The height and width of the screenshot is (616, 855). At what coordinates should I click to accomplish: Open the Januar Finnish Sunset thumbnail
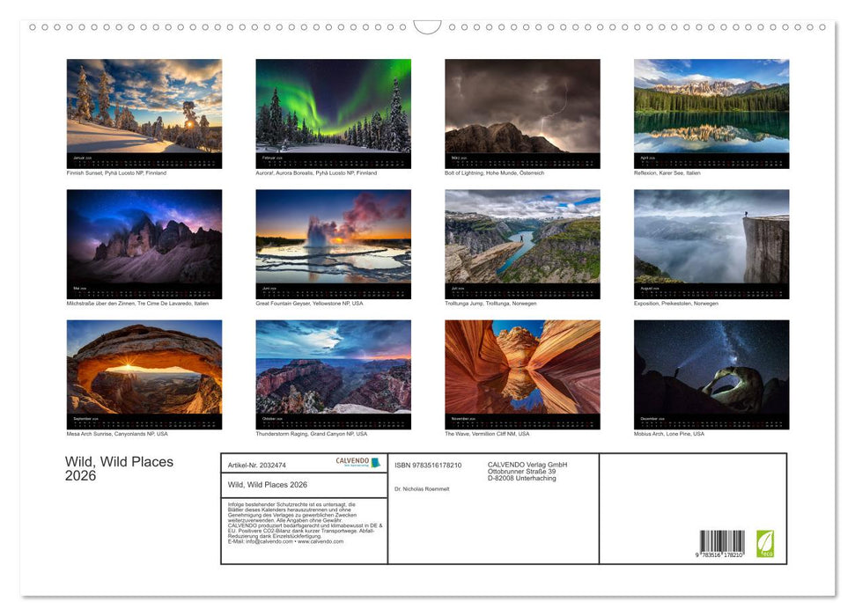click(144, 111)
